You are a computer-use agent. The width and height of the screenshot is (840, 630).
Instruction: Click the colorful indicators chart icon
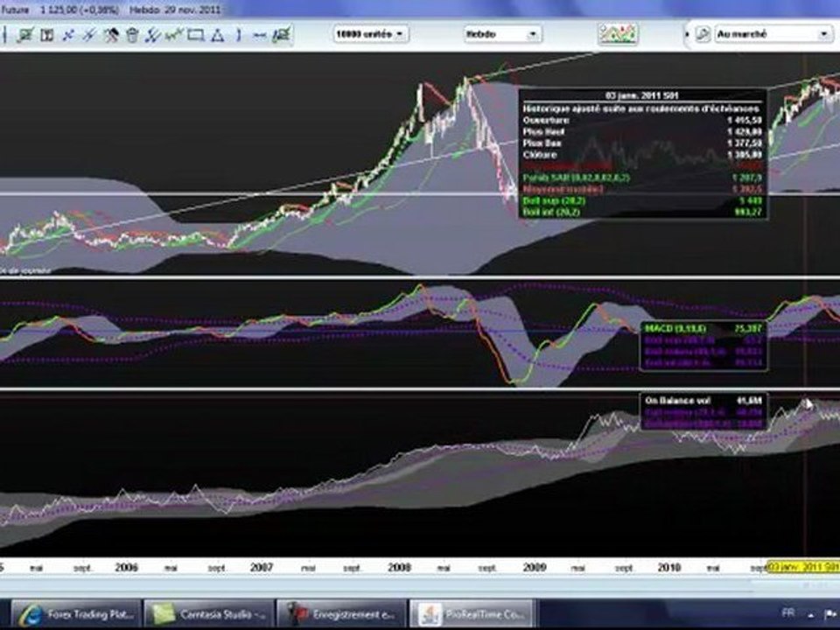(x=618, y=34)
